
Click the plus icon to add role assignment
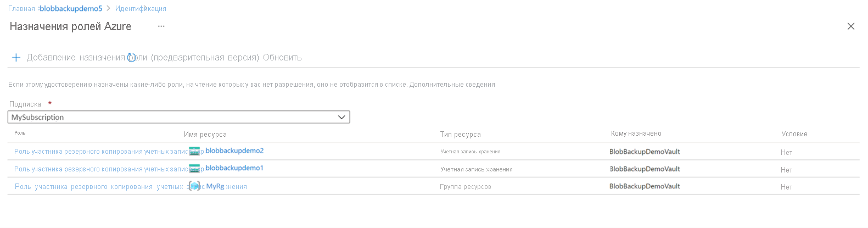(16, 58)
